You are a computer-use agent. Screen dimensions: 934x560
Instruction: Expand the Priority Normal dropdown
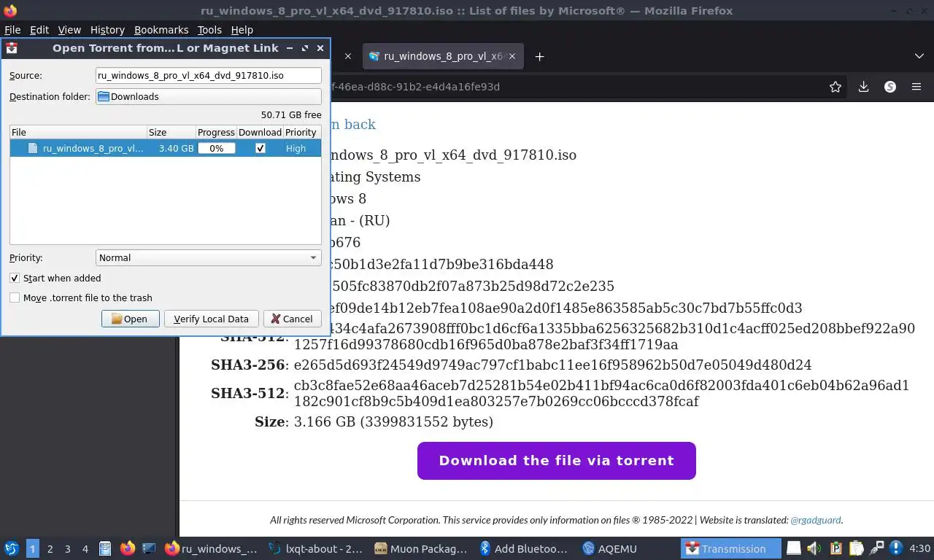click(x=209, y=257)
